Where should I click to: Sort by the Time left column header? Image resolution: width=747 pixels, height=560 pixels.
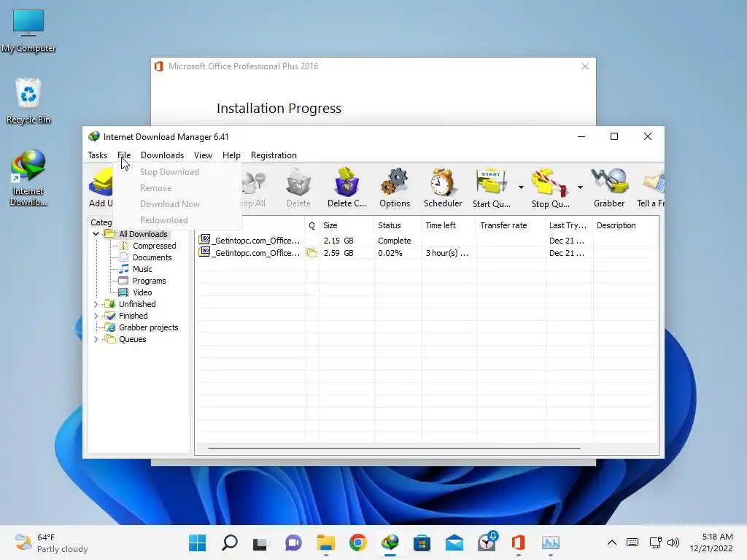(449, 225)
